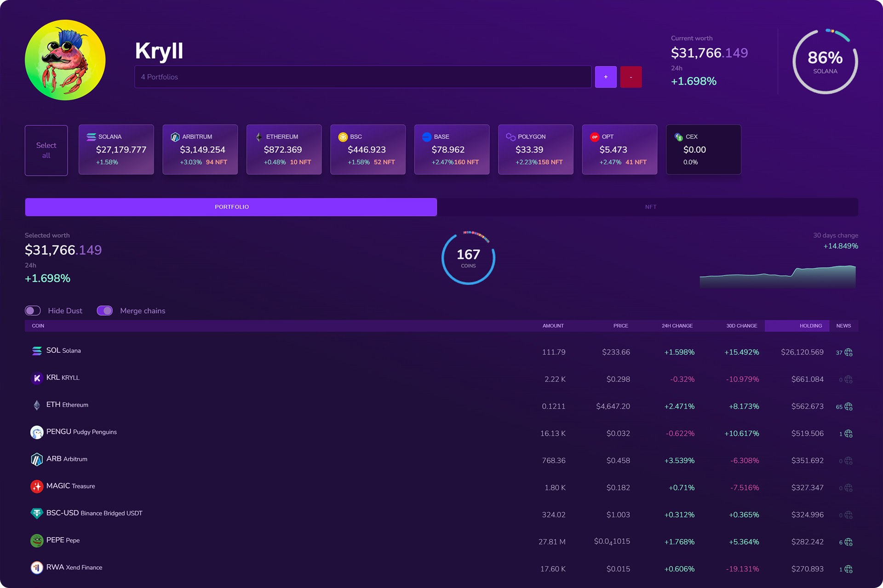Sort by 24H Change column

coord(677,325)
